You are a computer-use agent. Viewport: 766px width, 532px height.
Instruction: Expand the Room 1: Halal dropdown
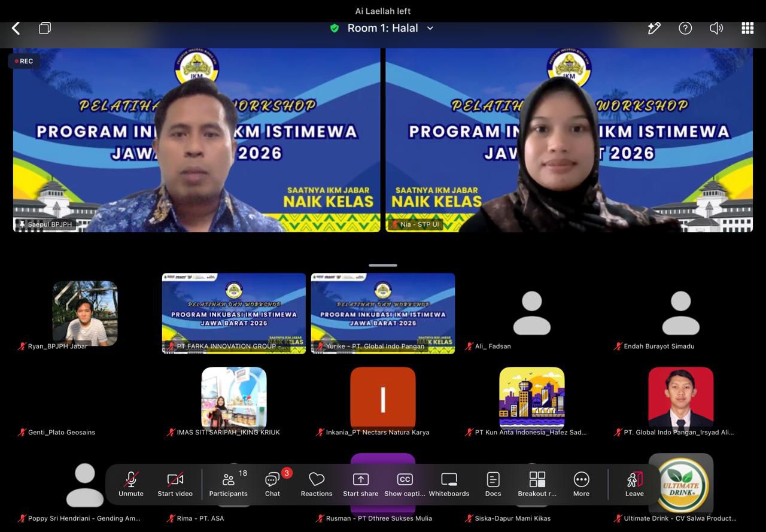430,28
